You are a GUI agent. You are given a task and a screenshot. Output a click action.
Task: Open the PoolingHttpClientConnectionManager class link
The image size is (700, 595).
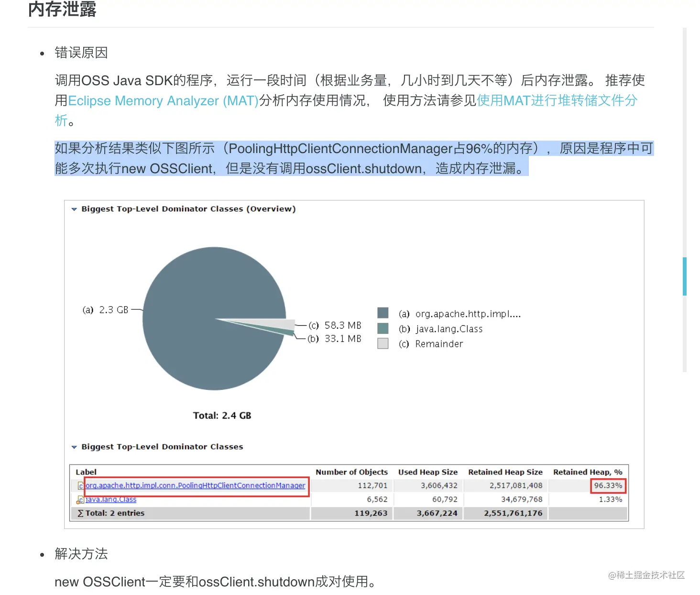195,485
